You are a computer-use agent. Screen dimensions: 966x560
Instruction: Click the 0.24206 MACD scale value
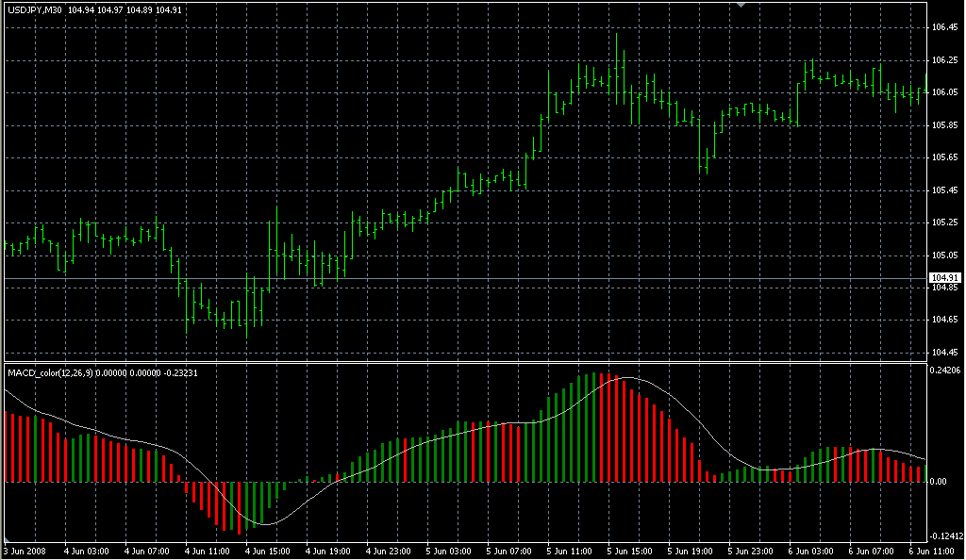click(945, 371)
